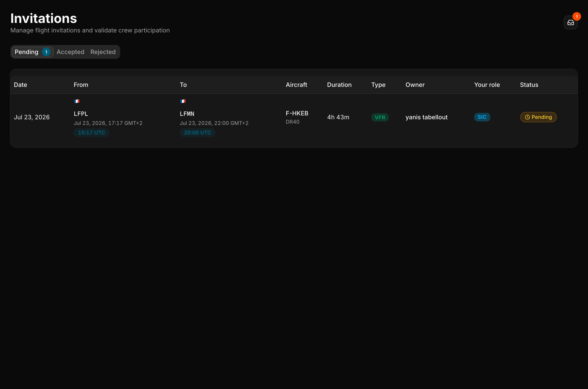Click the green VFR type badge
This screenshot has height=389, width=588.
coord(380,117)
